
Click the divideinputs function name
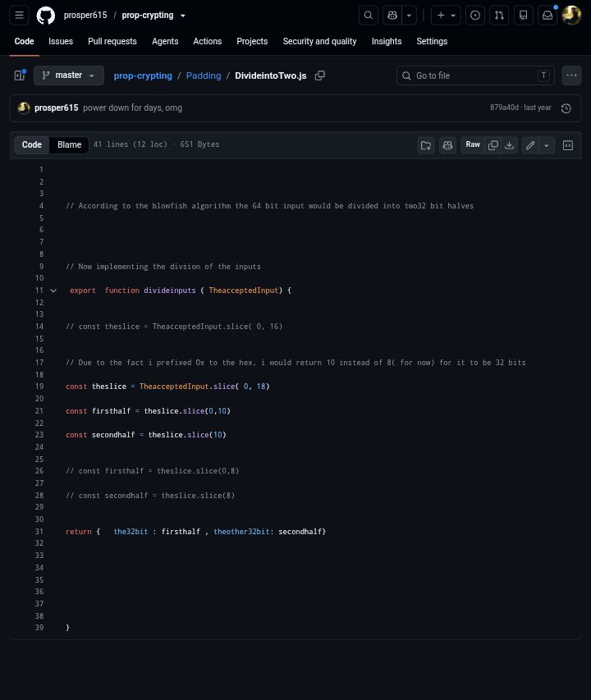[x=170, y=291]
